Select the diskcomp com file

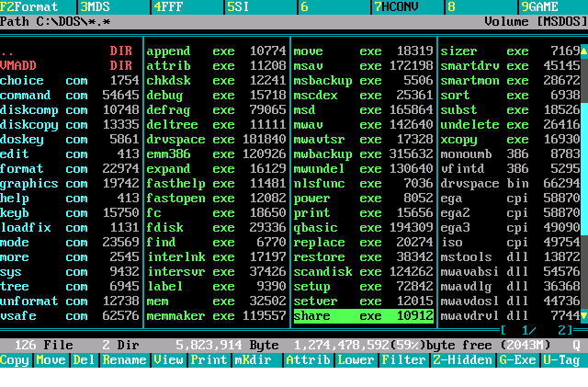[x=70, y=109]
